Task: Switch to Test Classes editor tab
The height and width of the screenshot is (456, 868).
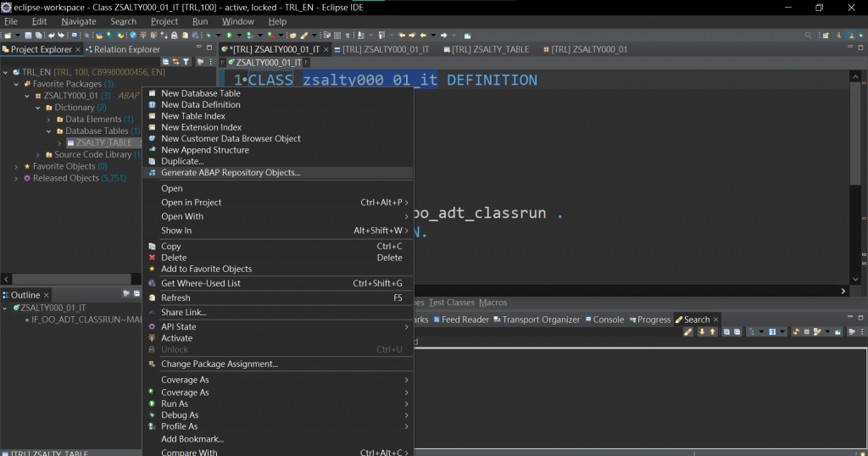Action: click(x=451, y=303)
